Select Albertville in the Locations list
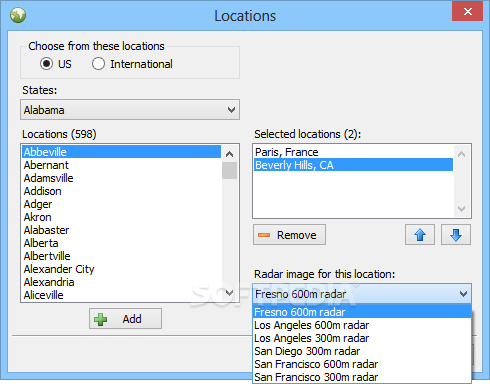The width and height of the screenshot is (490, 384). point(121,256)
